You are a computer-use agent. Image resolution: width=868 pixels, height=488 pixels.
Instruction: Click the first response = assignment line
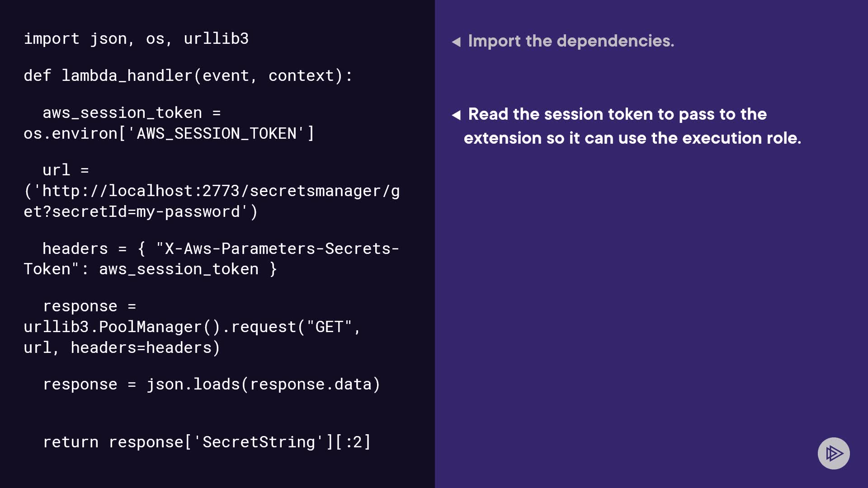(x=89, y=306)
